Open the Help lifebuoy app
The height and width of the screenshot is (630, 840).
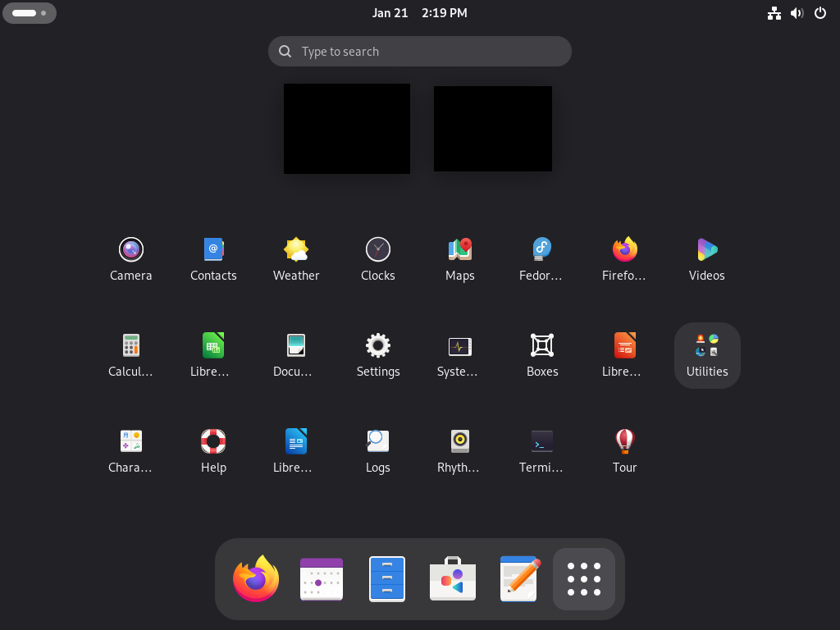pos(213,451)
